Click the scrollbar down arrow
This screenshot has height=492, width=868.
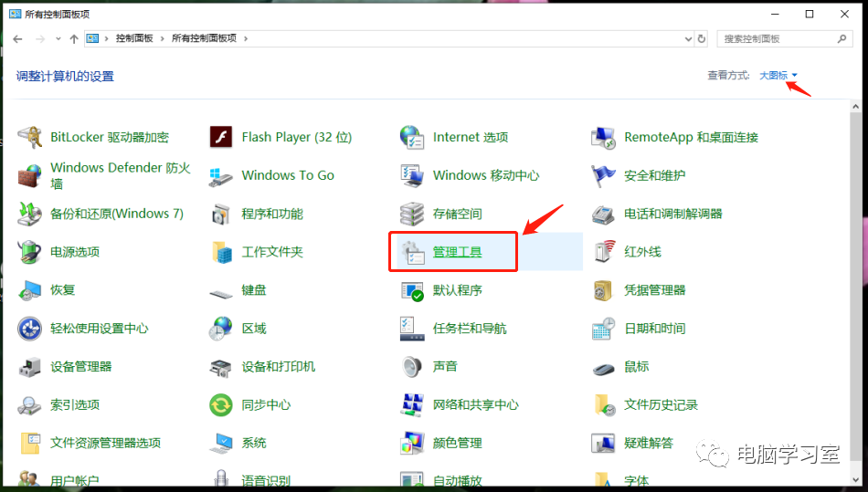pyautogui.click(x=856, y=479)
